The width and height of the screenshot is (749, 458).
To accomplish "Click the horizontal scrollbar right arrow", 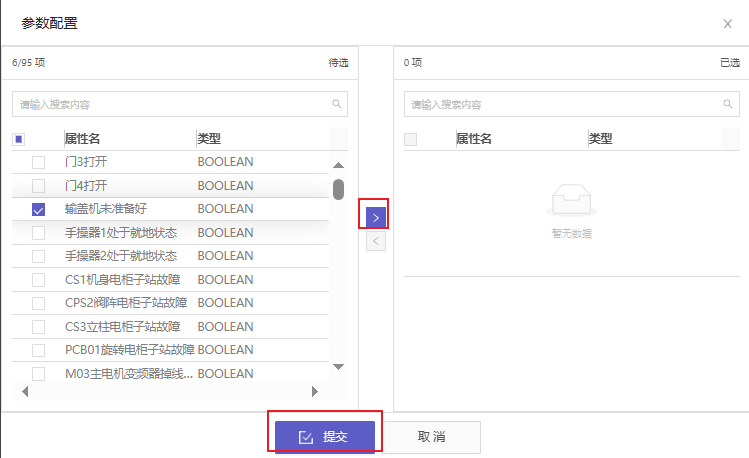I will click(314, 392).
